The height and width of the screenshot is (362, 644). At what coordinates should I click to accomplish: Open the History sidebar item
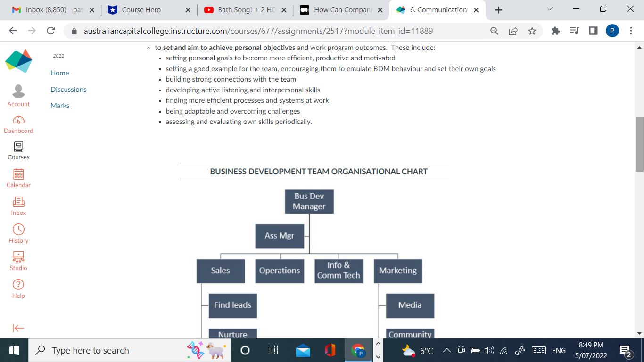18,234
